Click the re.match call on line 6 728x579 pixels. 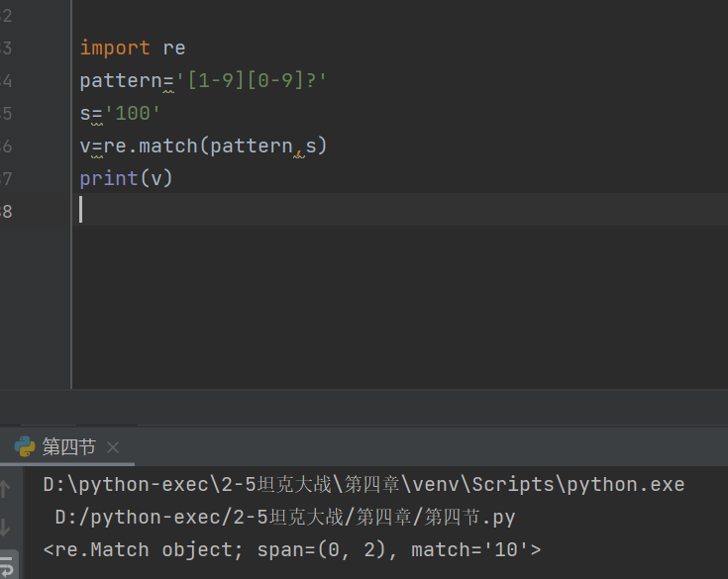[x=216, y=145]
